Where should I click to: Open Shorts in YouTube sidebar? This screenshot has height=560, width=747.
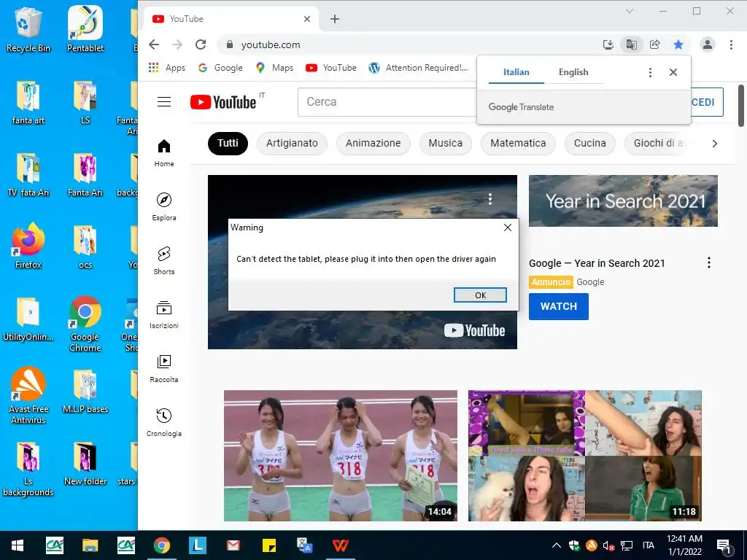point(164,260)
